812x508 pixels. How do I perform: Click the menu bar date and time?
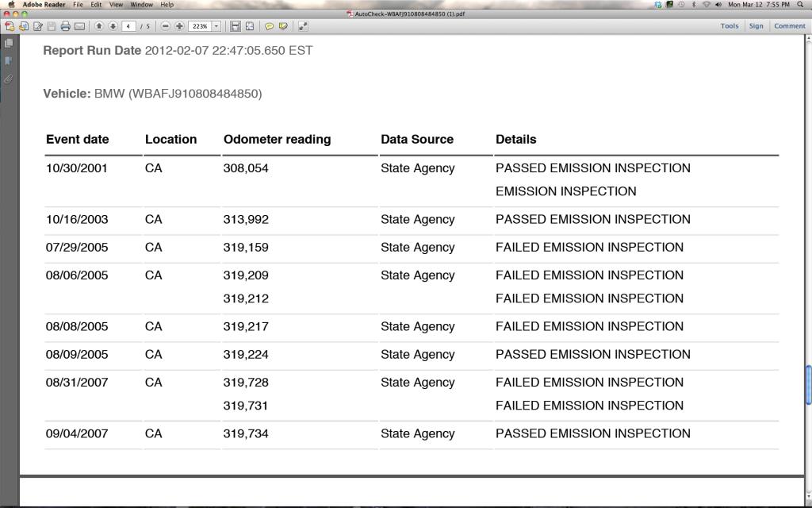(759, 4)
